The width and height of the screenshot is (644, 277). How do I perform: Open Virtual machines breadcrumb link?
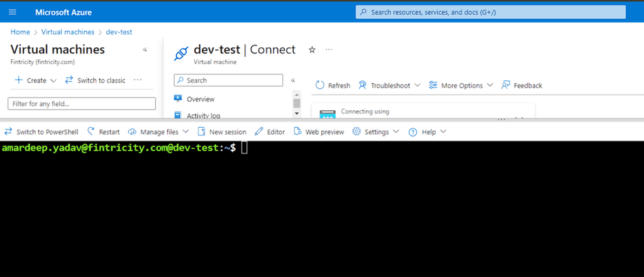click(x=68, y=32)
